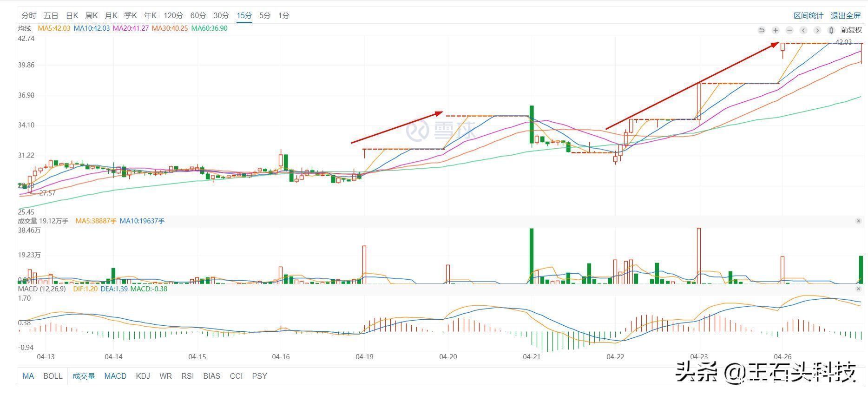Image resolution: width=868 pixels, height=395 pixels.
Task: Click the 成交量 19.12万手 label
Action: pyautogui.click(x=43, y=221)
